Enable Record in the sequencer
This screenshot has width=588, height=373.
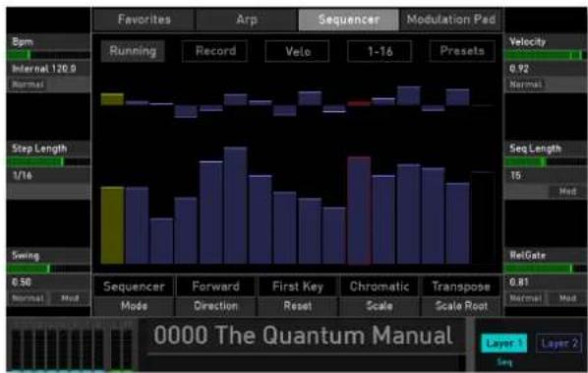click(x=215, y=51)
